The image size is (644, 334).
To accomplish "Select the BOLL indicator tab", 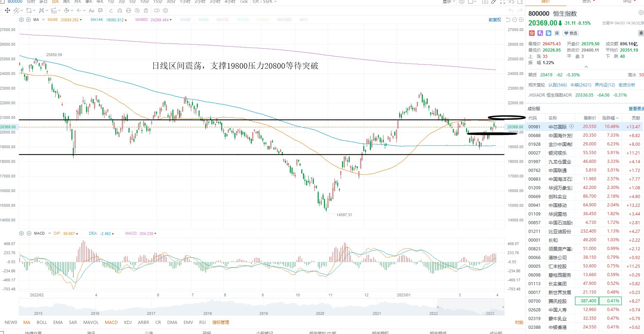I will pos(42,322).
